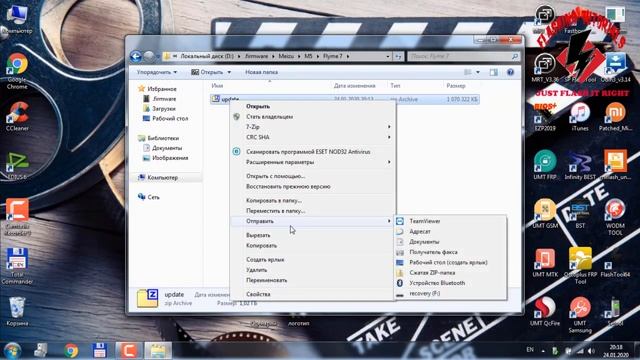Launch UMT FRP desktop shortcut

click(545, 165)
